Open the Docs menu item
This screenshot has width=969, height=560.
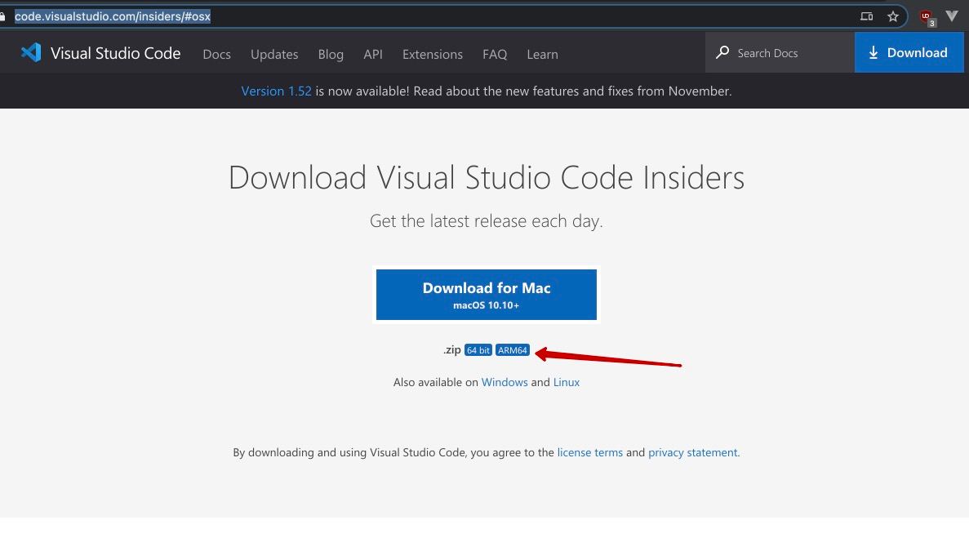coord(217,55)
